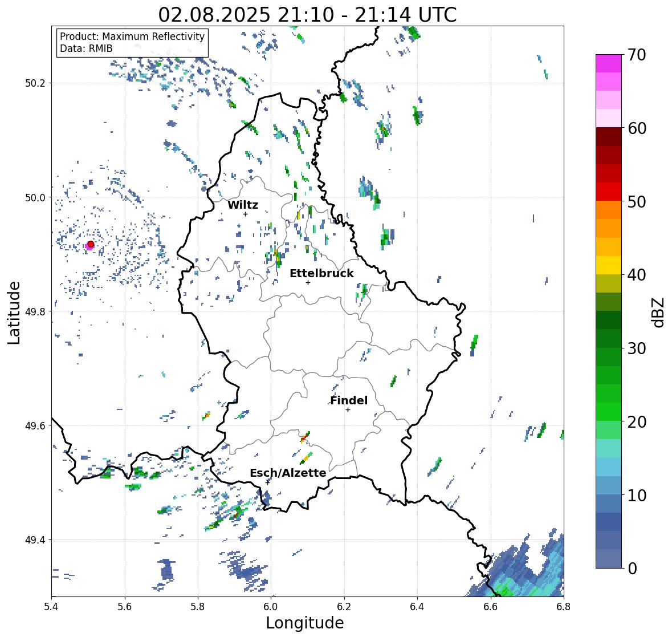This screenshot has width=672, height=637.
Task: Click the dark red band below 60 dBZ
Action: [x=608, y=137]
